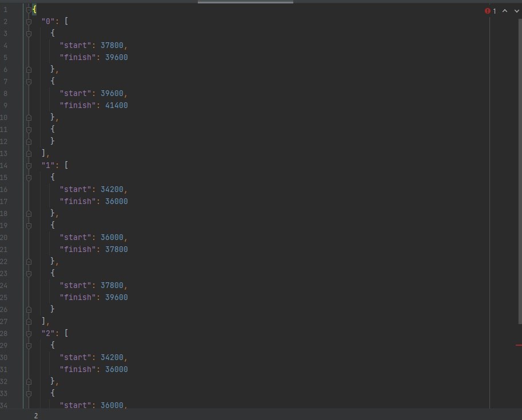The width and height of the screenshot is (522, 420).
Task: Click the value 39600 on line 5
Action: [116, 57]
